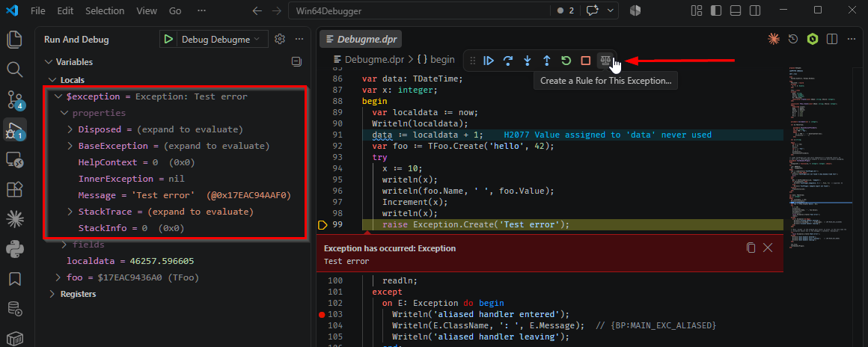Open launch.json with the gear icon

pyautogui.click(x=280, y=40)
